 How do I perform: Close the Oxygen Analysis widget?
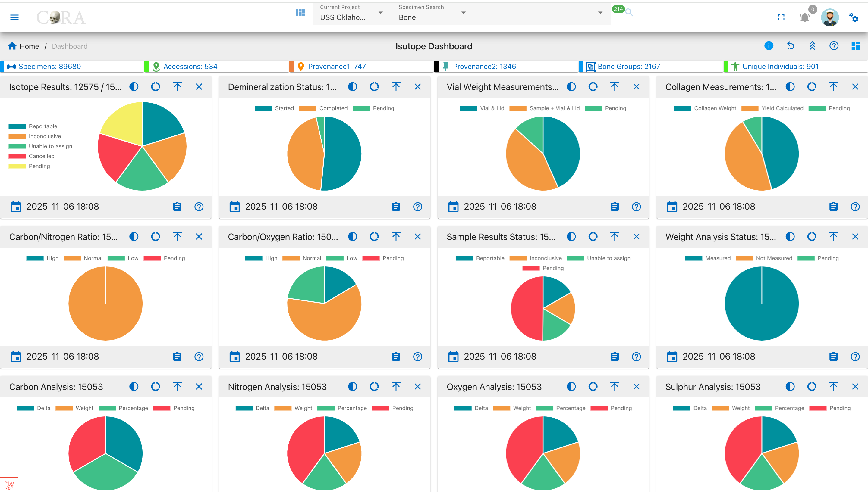pos(636,387)
